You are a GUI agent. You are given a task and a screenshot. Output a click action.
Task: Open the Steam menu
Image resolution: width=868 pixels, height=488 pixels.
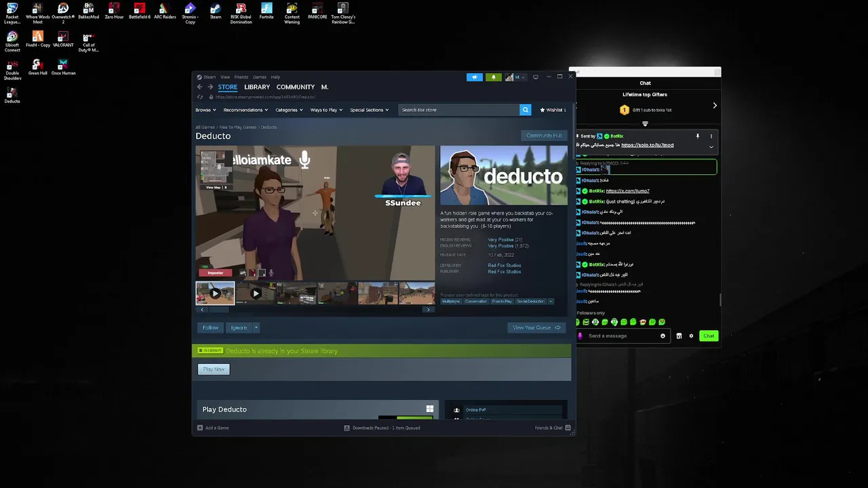[207, 77]
